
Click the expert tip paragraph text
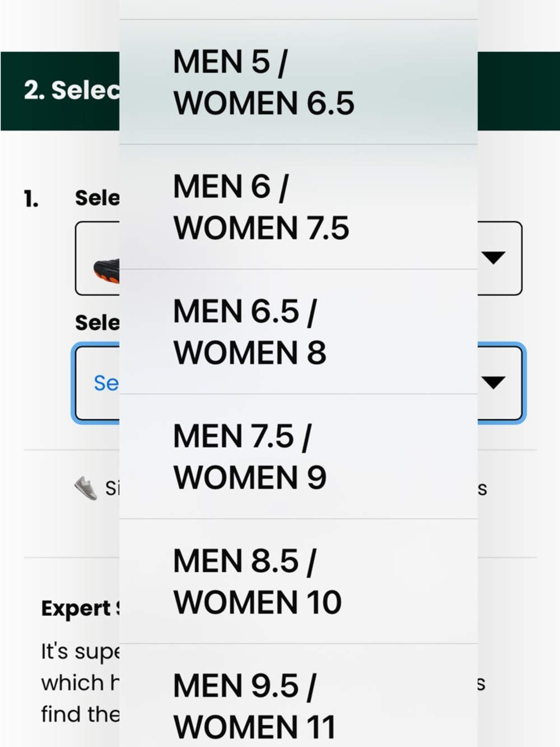(x=80, y=683)
